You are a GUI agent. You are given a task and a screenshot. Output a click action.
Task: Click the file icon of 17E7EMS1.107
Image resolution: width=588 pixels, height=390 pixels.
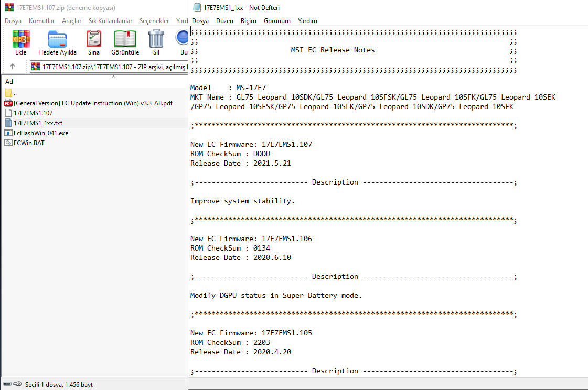click(x=8, y=113)
